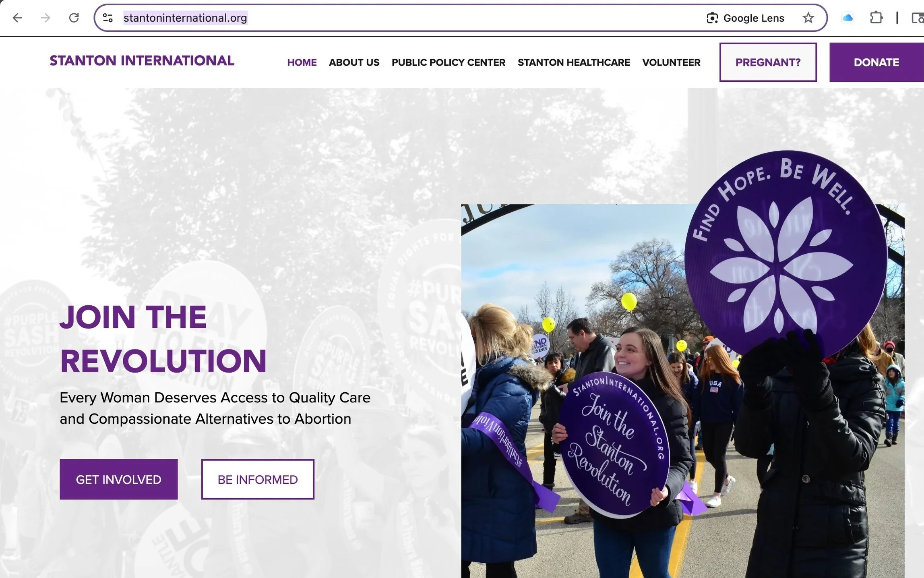The image size is (924, 578).
Task: Reload the page with refresh icon
Action: point(74,18)
